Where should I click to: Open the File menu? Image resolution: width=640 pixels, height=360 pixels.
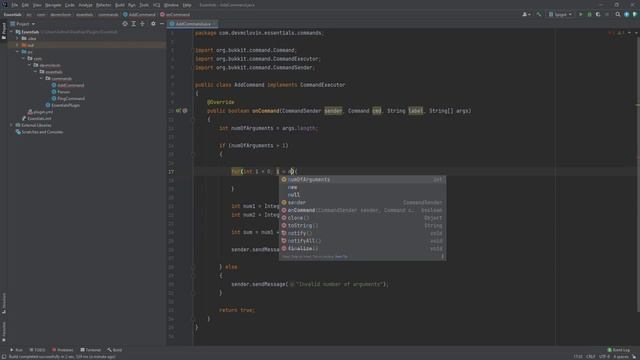(15, 5)
